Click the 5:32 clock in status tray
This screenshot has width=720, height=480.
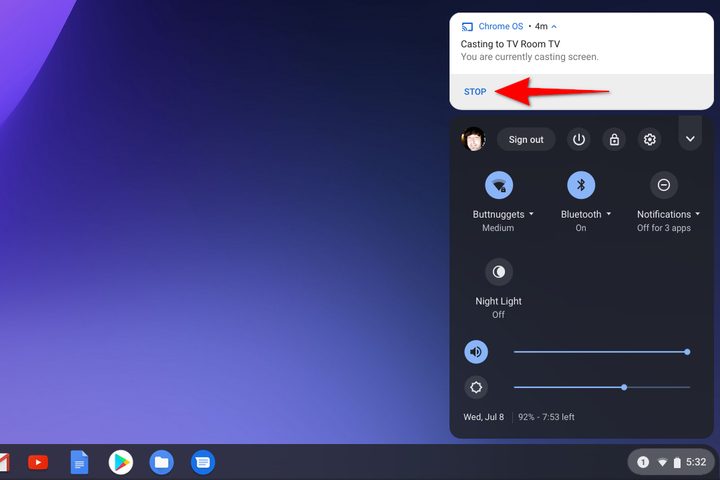696,462
